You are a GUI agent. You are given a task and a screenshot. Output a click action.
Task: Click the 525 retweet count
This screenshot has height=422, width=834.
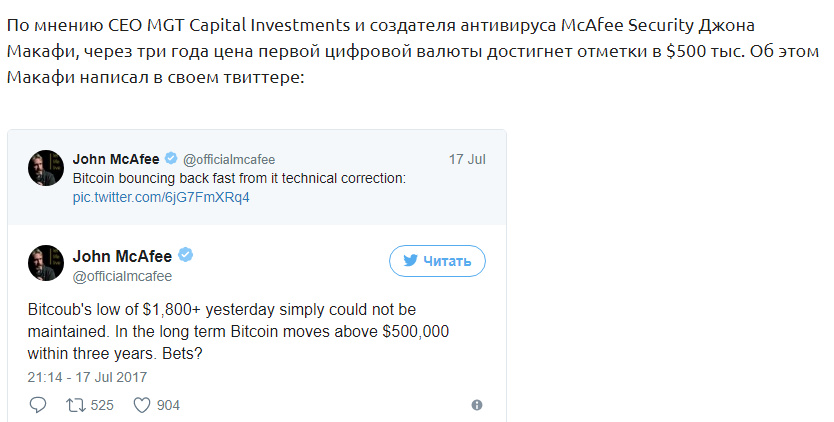click(102, 406)
